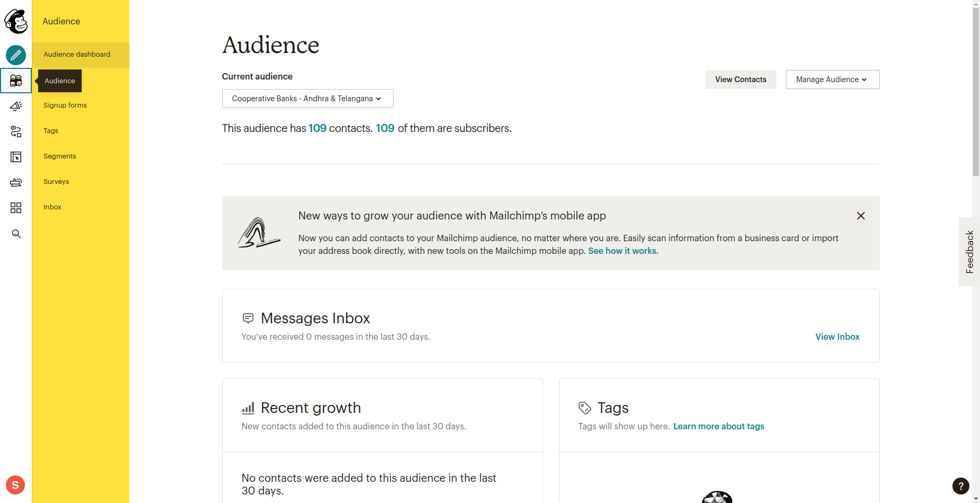Switch to the Segments section
This screenshot has height=503, width=980.
click(59, 156)
